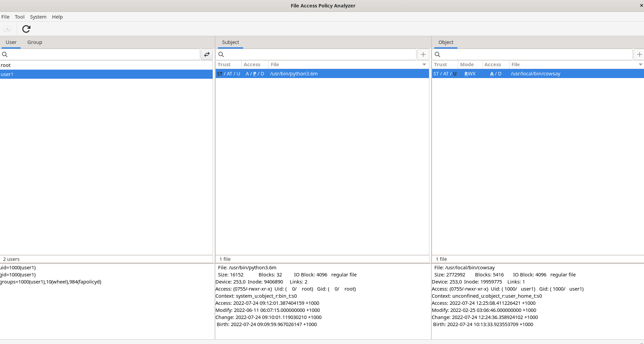Click the search icon in User search field
Viewport: 644px width, 344px height.
(5, 54)
